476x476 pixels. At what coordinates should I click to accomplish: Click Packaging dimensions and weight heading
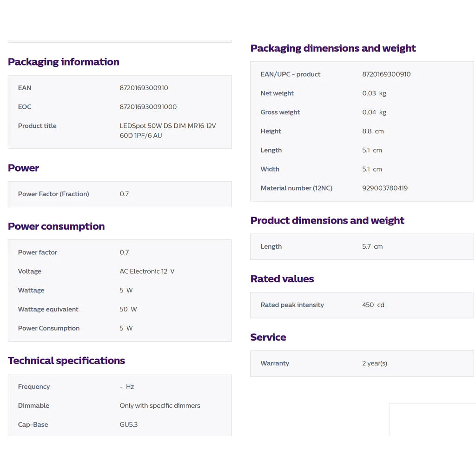tap(333, 48)
